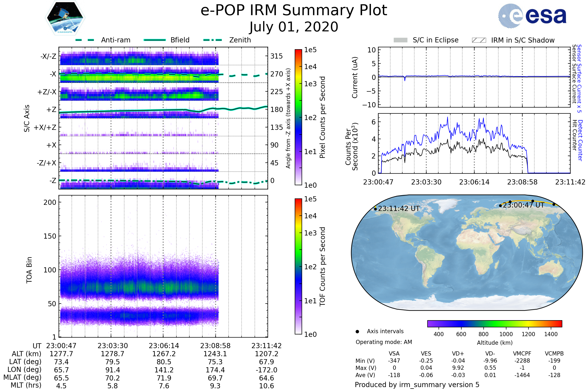Click the Zenith dash-dot legend marker
This screenshot has height=392, width=588.
[x=212, y=40]
